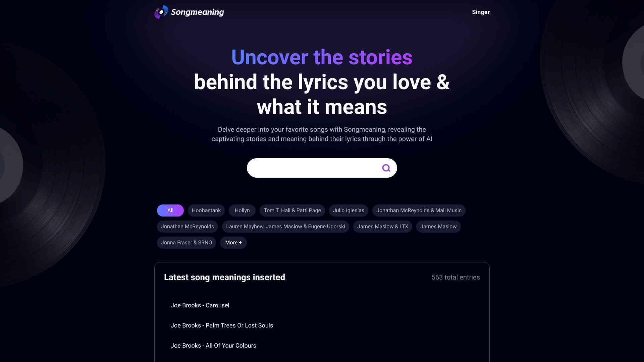This screenshot has width=644, height=362.
Task: Click Joe Brooks Palm Trees Or Lost Souls
Action: [x=222, y=325]
